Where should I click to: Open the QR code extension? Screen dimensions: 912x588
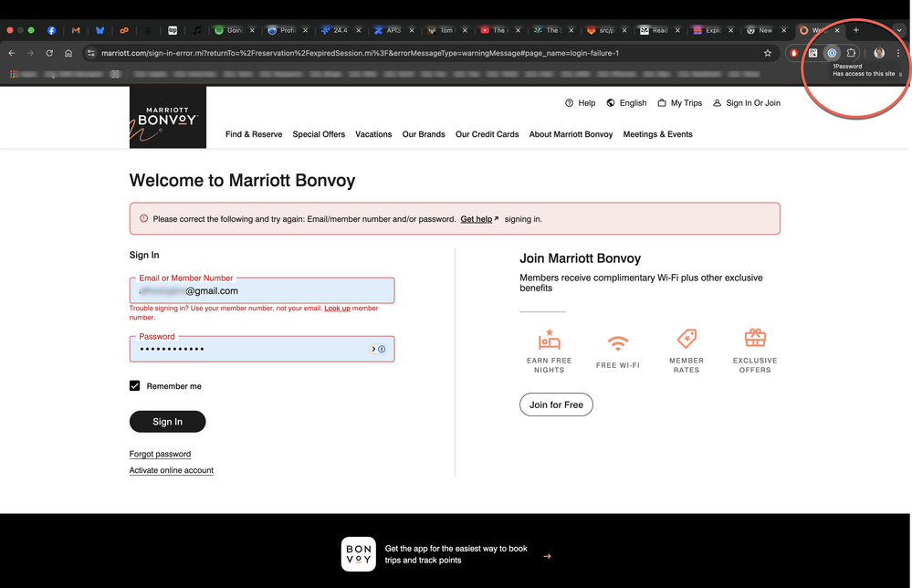[813, 53]
